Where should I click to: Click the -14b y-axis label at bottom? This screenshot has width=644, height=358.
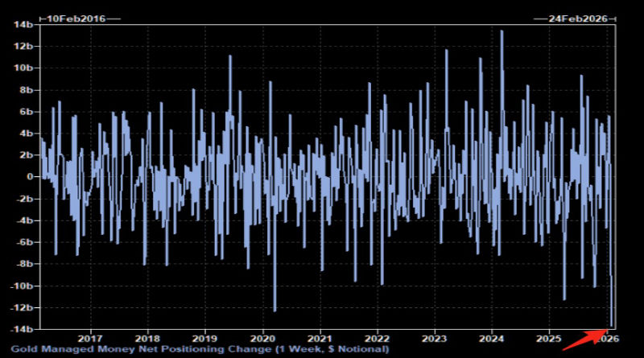click(x=19, y=329)
